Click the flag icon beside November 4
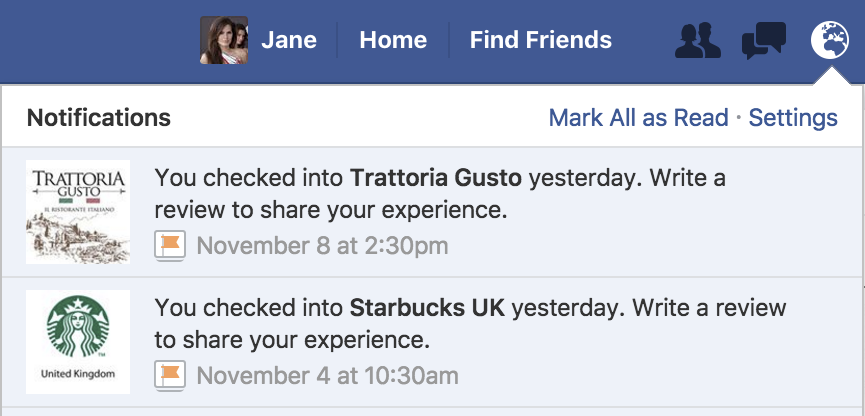 point(170,376)
